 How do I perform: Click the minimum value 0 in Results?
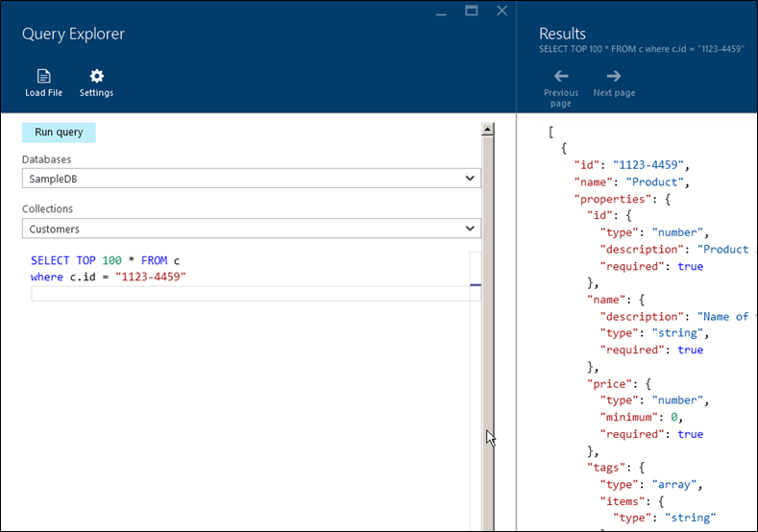point(673,417)
